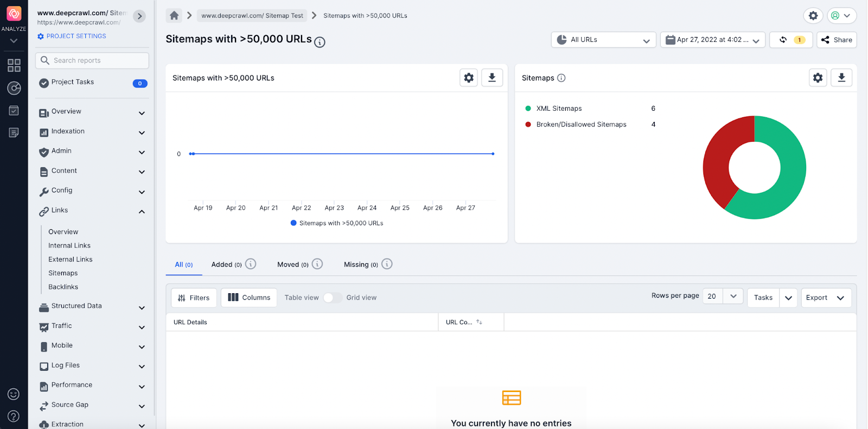Viewport: 868px width, 429px height.
Task: Toggle XML Sitemaps legend item
Action: [x=559, y=109]
